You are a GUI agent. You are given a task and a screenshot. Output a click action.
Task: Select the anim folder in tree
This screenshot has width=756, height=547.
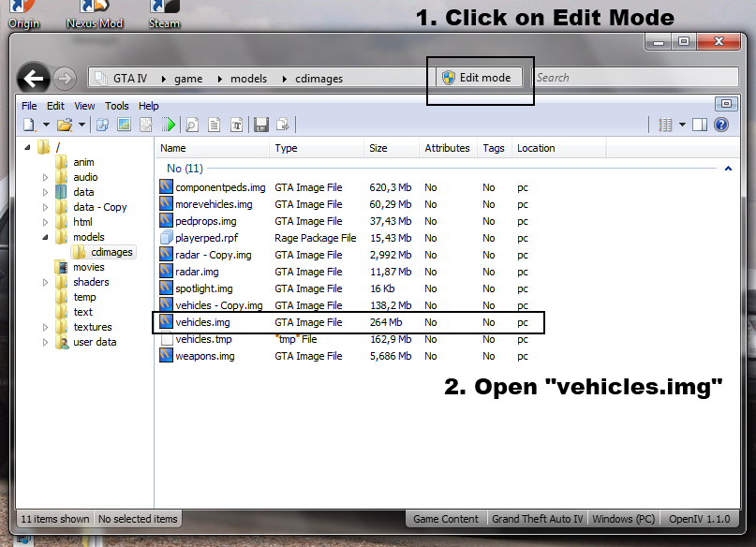83,162
